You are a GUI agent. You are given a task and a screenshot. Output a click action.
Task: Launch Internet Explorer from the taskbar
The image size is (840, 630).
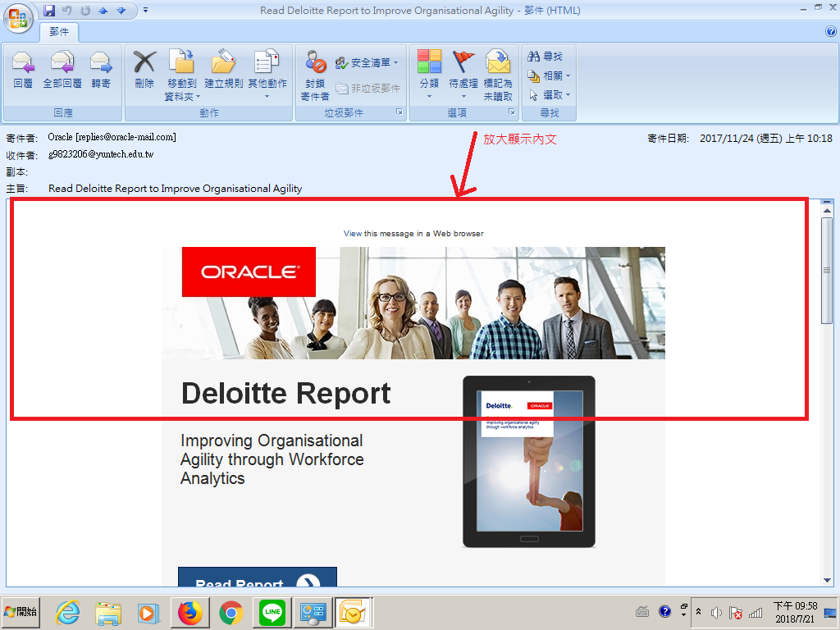point(68,612)
